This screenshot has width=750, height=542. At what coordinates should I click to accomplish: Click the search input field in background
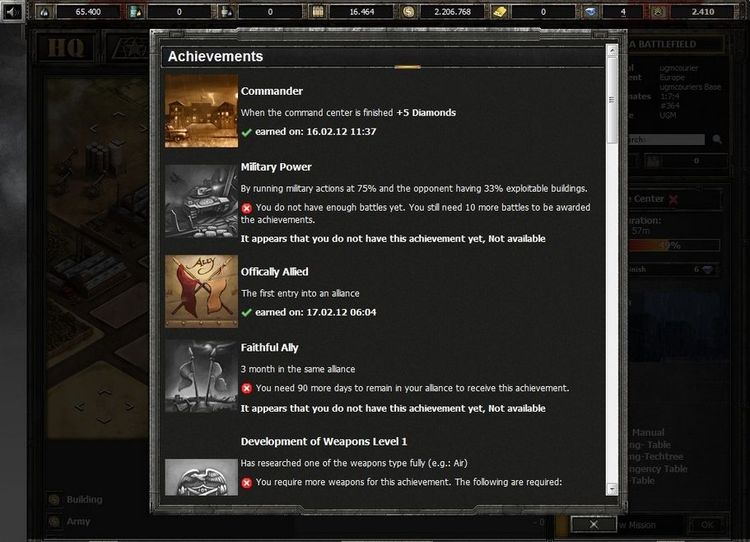tap(666, 139)
